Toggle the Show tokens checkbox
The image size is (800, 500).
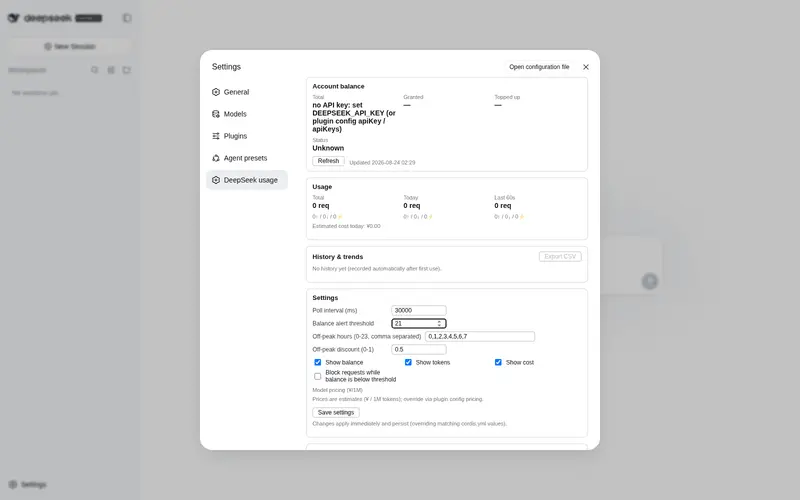pos(408,362)
